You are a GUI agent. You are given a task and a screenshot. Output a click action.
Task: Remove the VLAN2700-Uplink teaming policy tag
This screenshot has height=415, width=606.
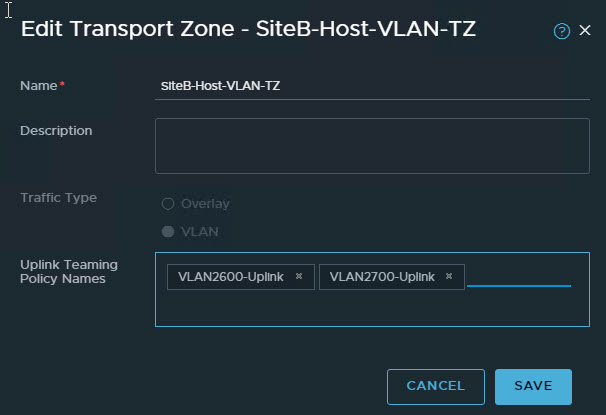pos(449,277)
